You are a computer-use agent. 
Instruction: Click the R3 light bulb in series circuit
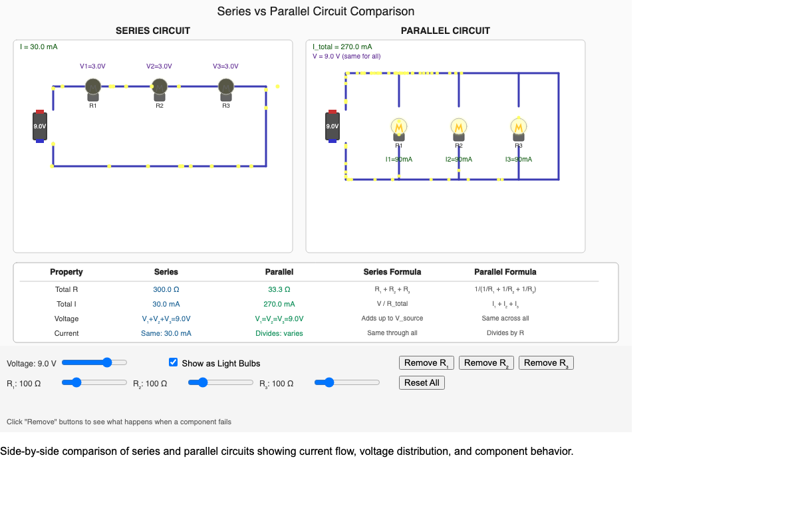(225, 86)
